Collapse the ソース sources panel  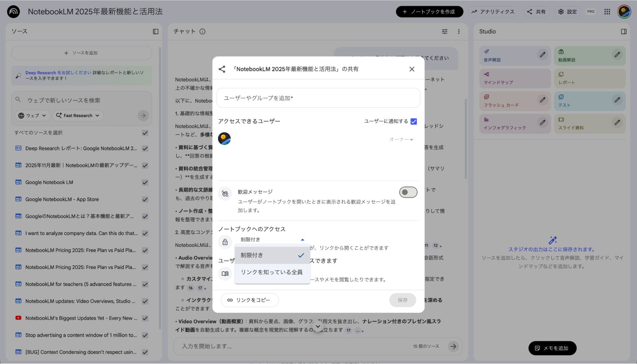156,31
